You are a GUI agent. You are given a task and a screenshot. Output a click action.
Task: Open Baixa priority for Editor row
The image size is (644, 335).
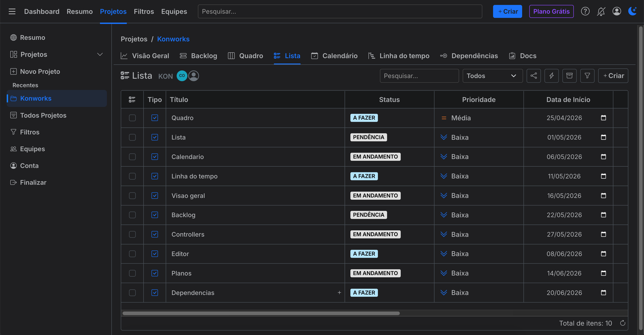(x=455, y=254)
